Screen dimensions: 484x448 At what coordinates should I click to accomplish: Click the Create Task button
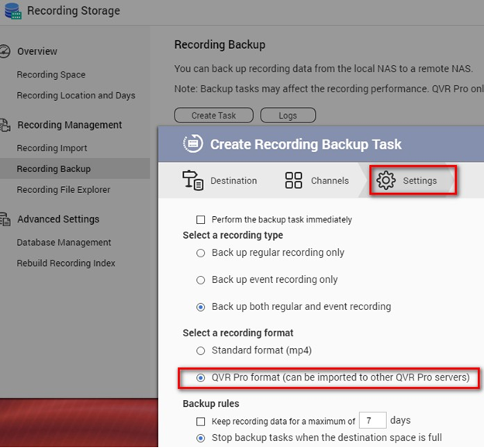point(213,115)
